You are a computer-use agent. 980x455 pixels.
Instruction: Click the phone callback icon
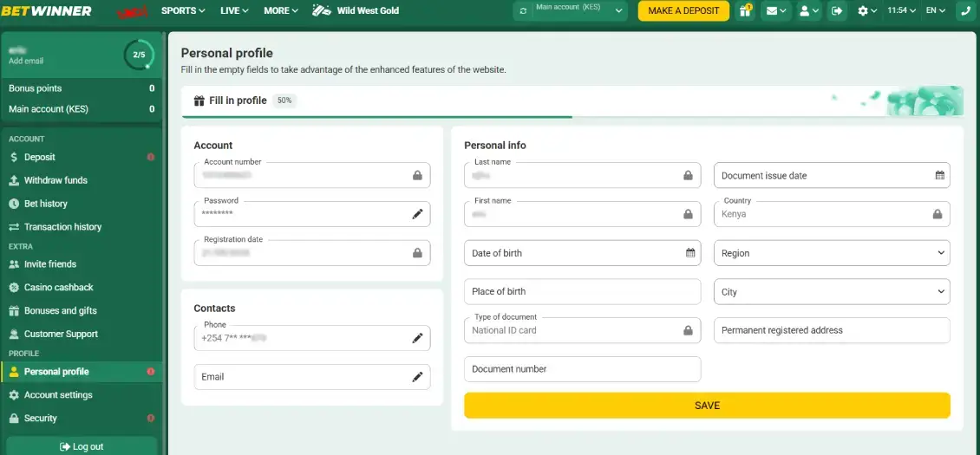click(967, 10)
